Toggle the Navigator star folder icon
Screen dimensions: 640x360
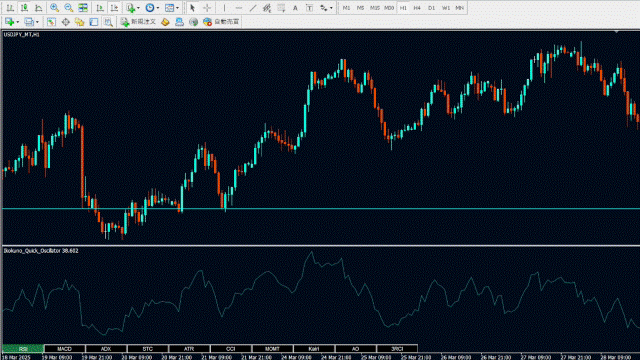(80, 22)
